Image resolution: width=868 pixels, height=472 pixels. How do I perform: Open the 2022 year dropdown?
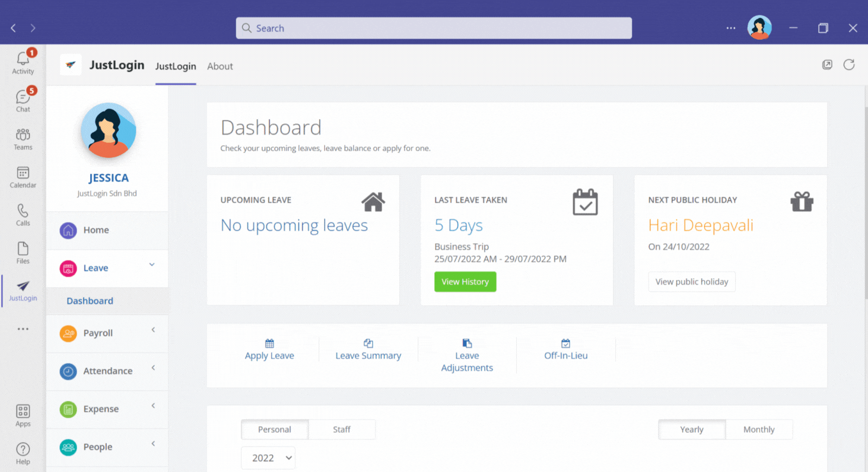point(268,458)
